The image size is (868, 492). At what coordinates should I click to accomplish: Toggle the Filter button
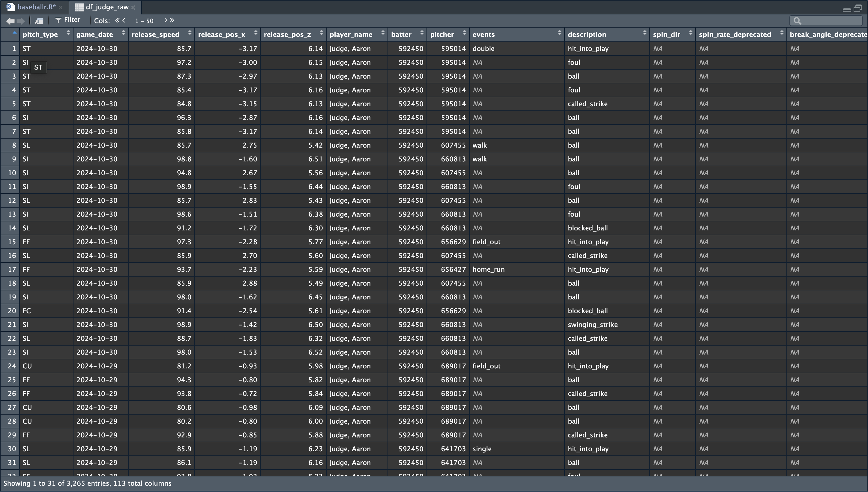pyautogui.click(x=68, y=20)
